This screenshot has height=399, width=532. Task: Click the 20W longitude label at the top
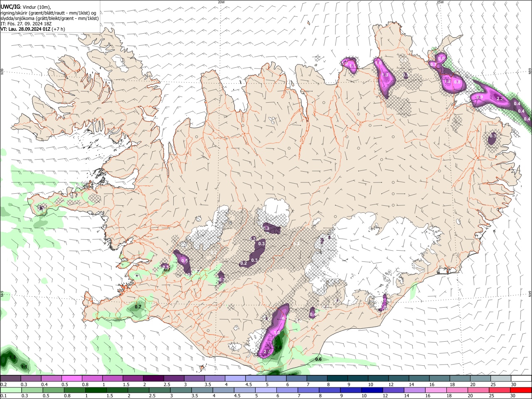pyautogui.click(x=222, y=2)
